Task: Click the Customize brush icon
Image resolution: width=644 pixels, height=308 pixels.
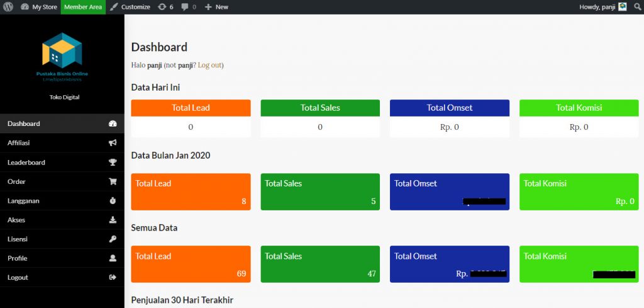Action: pos(114,7)
